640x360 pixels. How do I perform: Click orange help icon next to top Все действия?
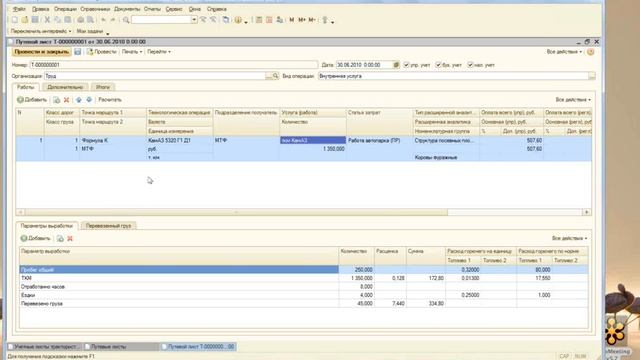click(591, 52)
